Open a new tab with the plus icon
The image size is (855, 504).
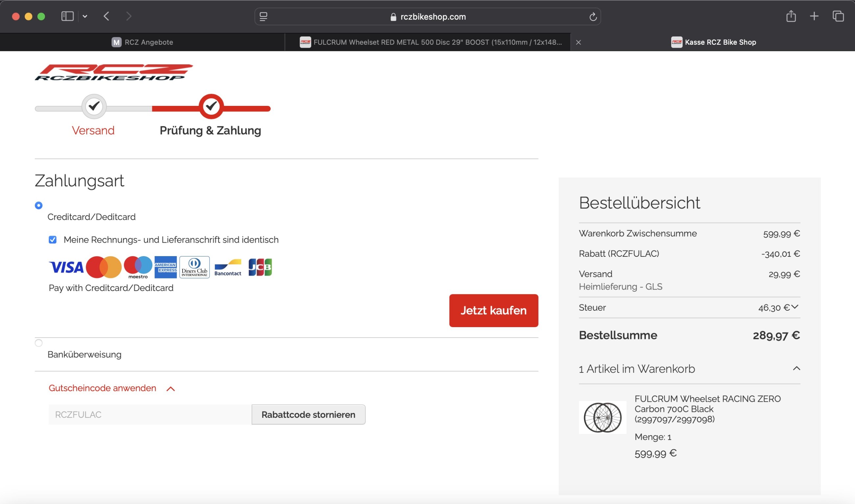coord(814,16)
